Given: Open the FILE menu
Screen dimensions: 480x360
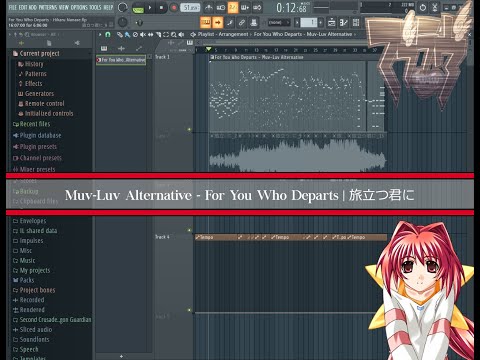Looking at the screenshot, I should point(13,7).
